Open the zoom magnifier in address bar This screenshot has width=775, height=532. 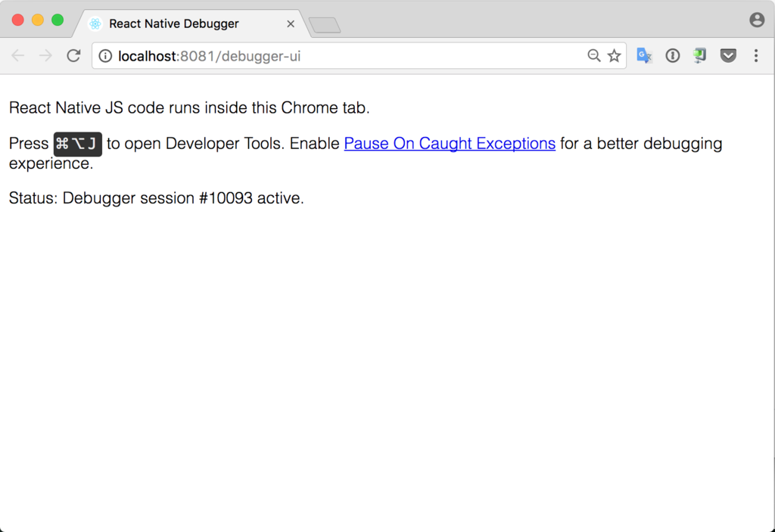pyautogui.click(x=593, y=56)
